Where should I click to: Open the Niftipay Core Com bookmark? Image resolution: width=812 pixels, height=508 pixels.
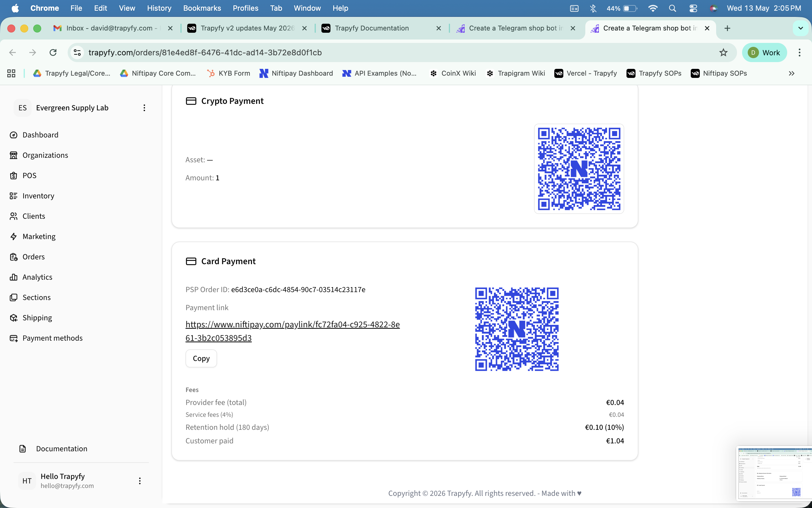pos(158,73)
